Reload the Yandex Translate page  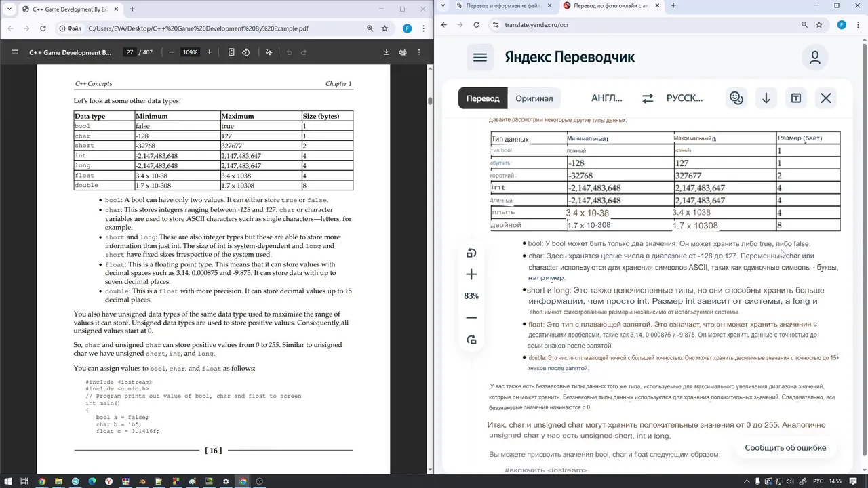[477, 24]
